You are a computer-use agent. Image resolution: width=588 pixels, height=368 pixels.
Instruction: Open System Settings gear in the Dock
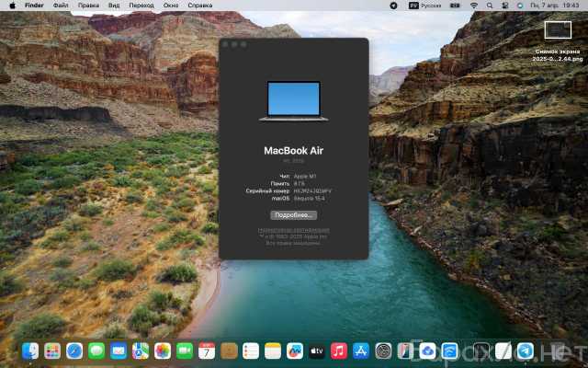(383, 351)
